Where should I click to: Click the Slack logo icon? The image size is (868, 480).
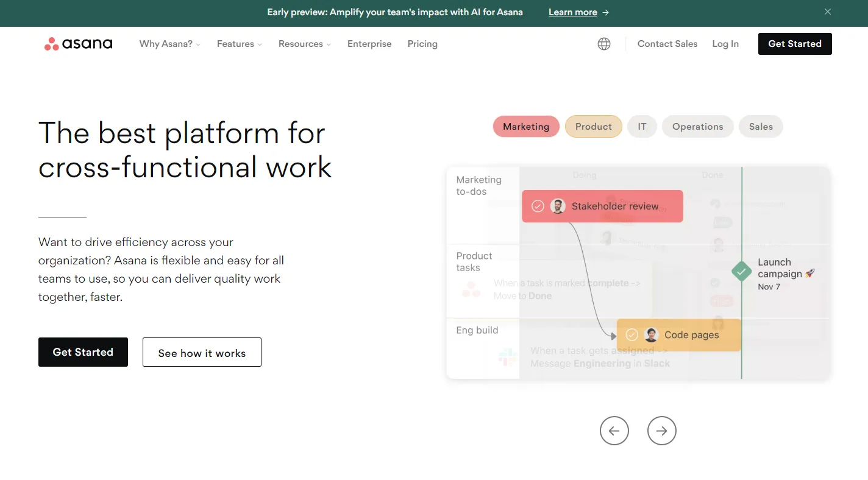tap(507, 357)
